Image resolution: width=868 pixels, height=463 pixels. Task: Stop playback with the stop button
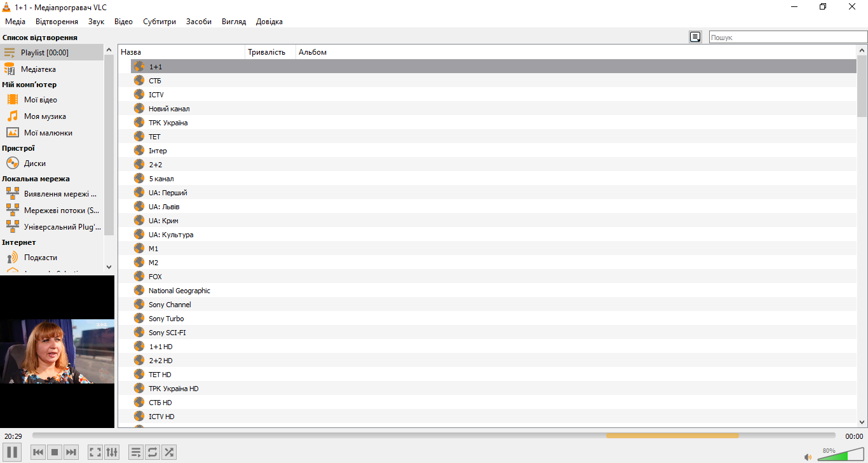coord(55,452)
